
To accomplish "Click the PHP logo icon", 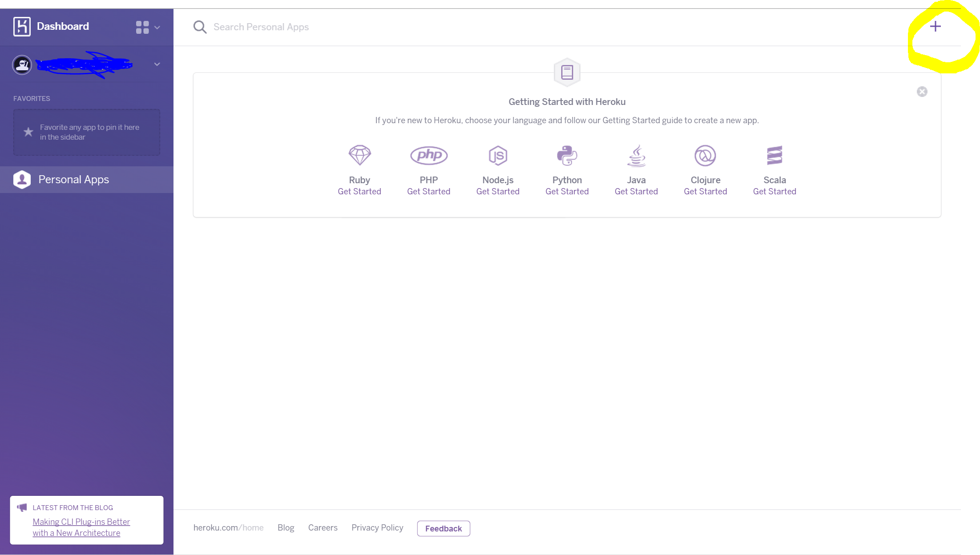I will pos(428,155).
